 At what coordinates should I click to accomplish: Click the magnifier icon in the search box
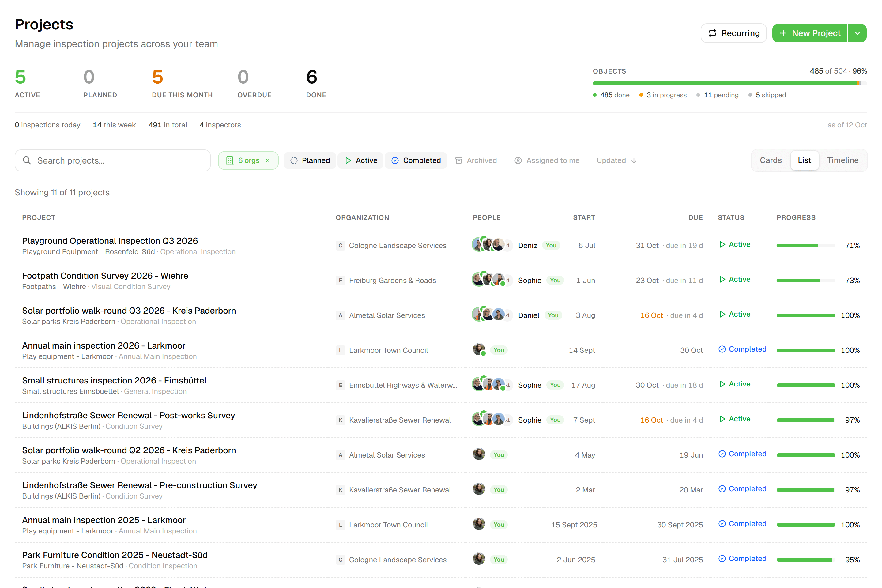click(27, 160)
